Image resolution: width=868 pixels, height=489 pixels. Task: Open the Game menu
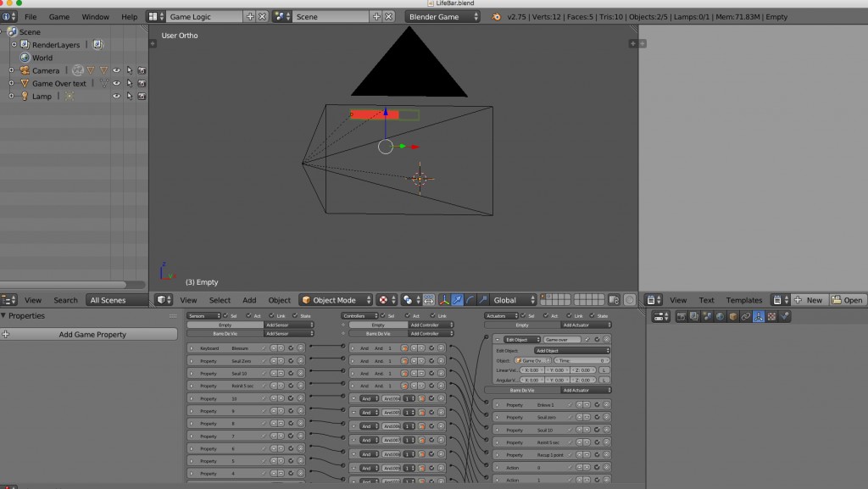[59, 17]
